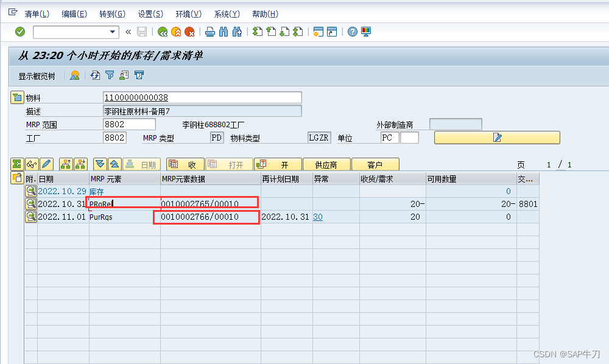The image size is (609, 364).
Task: Click the 显示概览树 button
Action: 37,76
